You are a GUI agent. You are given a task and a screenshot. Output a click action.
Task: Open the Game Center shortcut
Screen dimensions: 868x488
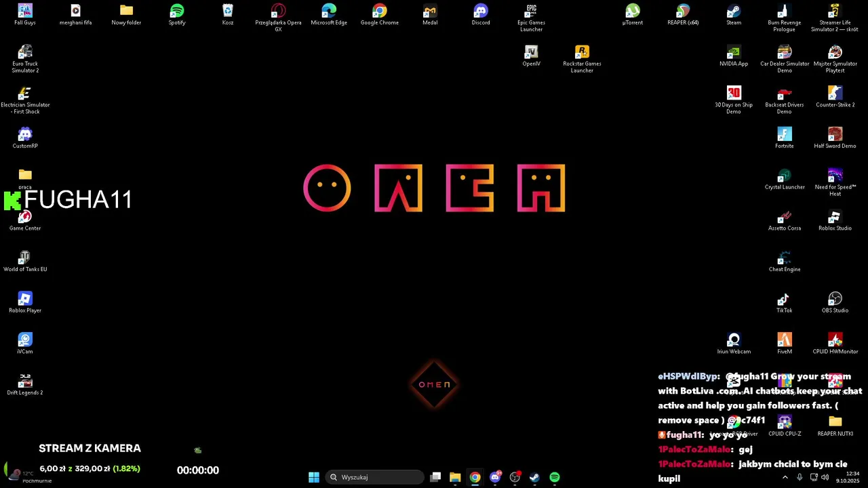(x=25, y=221)
